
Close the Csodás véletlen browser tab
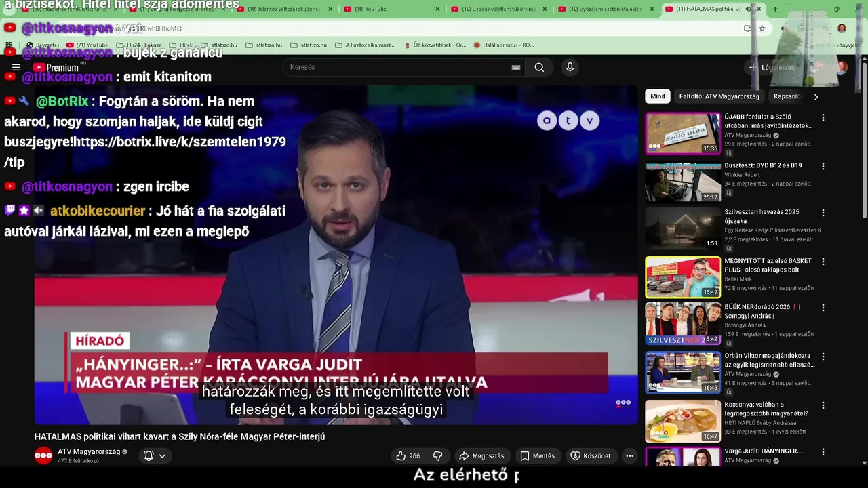click(x=545, y=9)
